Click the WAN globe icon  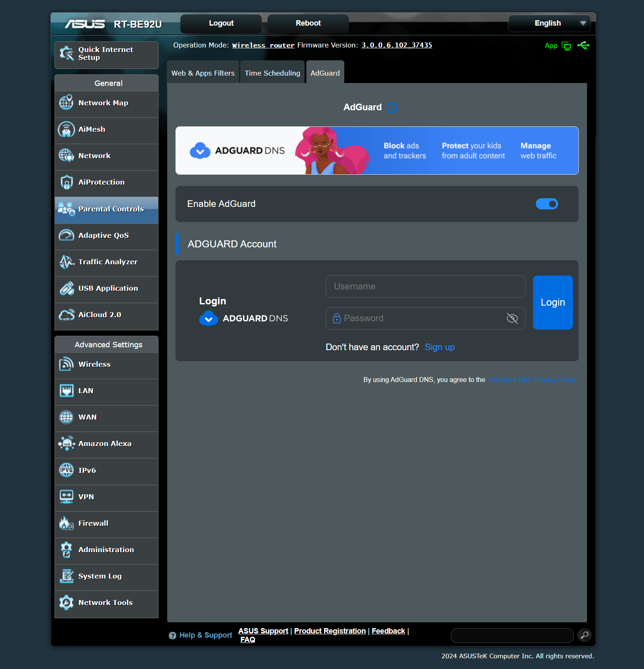point(66,417)
